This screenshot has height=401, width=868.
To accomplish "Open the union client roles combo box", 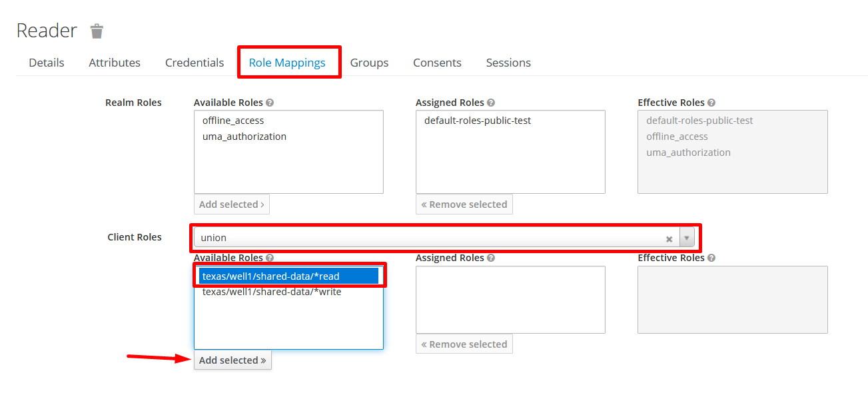I will (426, 238).
